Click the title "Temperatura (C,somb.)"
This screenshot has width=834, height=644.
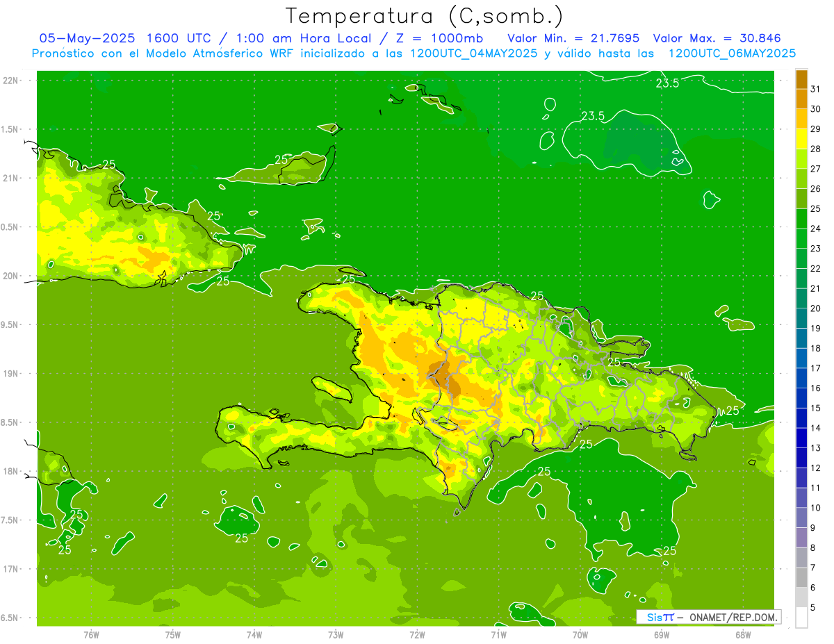(x=425, y=16)
